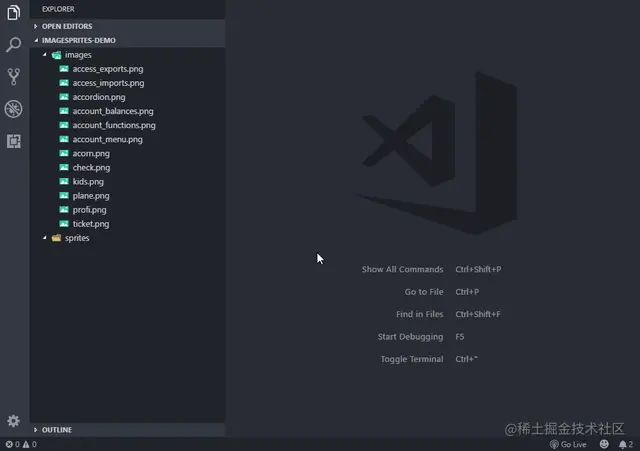Click the Show All Commands hint

[402, 269]
